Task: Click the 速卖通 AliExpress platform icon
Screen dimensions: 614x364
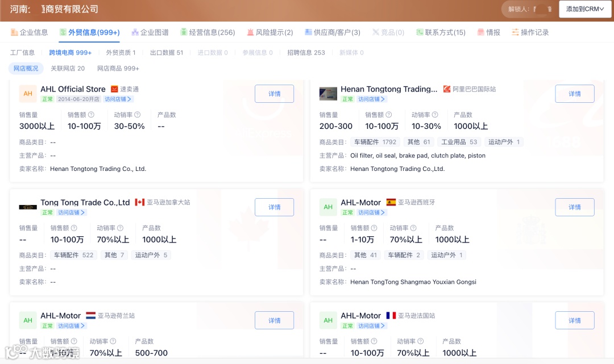Action: 114,89
